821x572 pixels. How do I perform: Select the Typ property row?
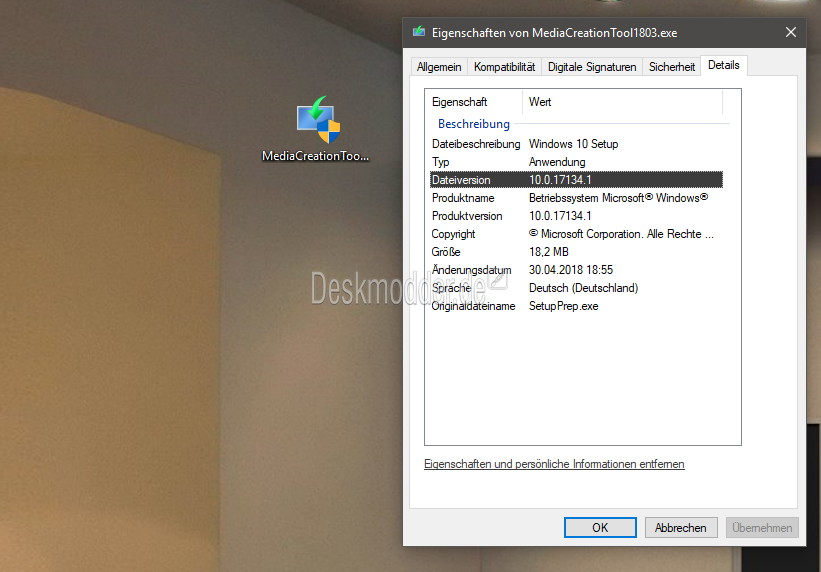[576, 162]
